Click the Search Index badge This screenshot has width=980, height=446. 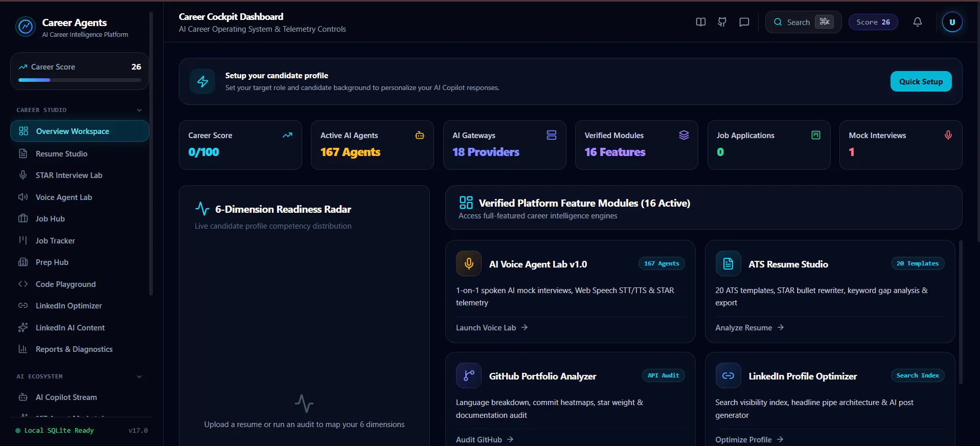tap(918, 375)
